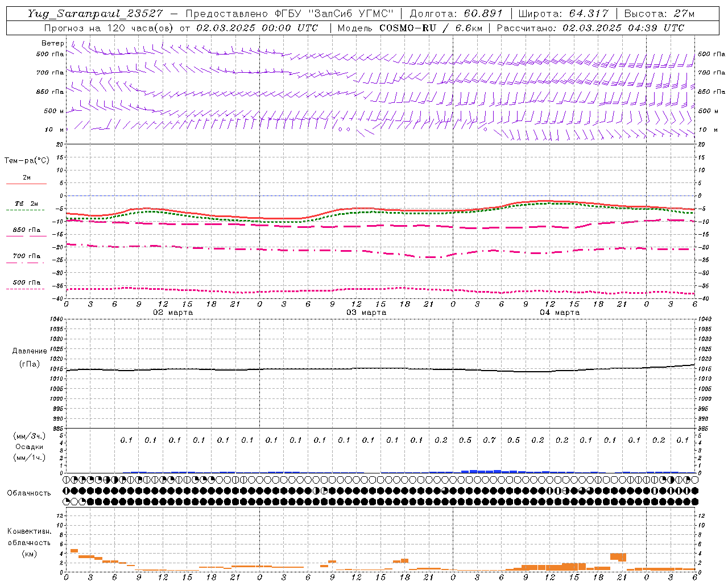Click the Td 2м dew point legend entry

pyautogui.click(x=26, y=203)
